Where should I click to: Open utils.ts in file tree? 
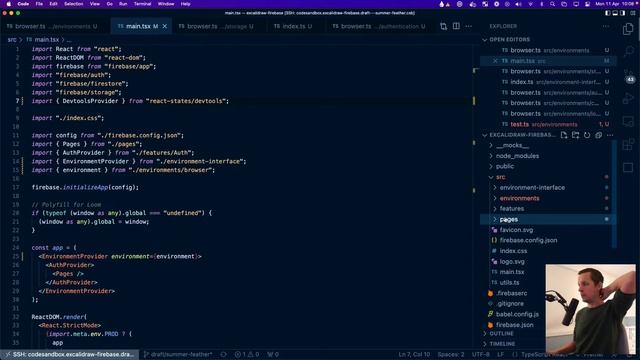point(509,282)
